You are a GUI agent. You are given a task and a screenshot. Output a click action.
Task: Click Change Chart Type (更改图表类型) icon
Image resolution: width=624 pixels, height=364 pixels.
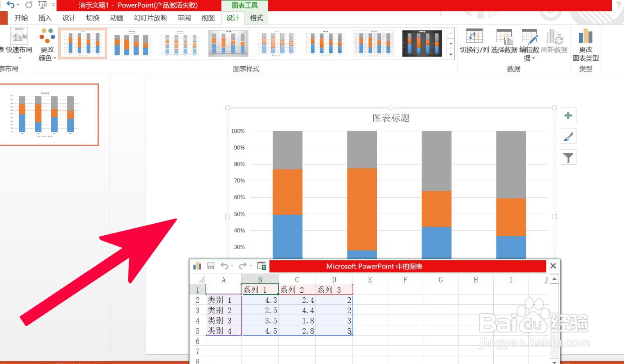(585, 45)
